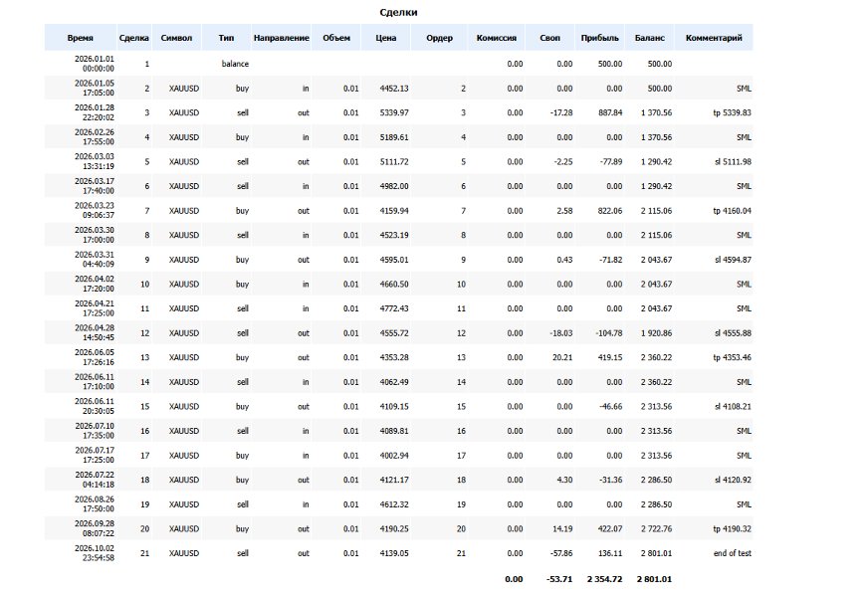
Task: Select price cell 4452.13
Action: point(394,88)
